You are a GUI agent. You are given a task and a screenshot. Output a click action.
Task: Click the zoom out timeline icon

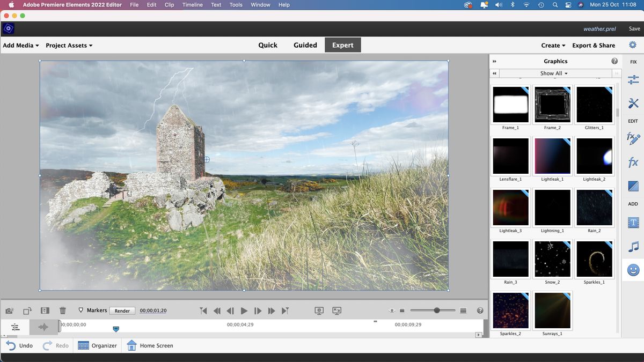pos(402,311)
